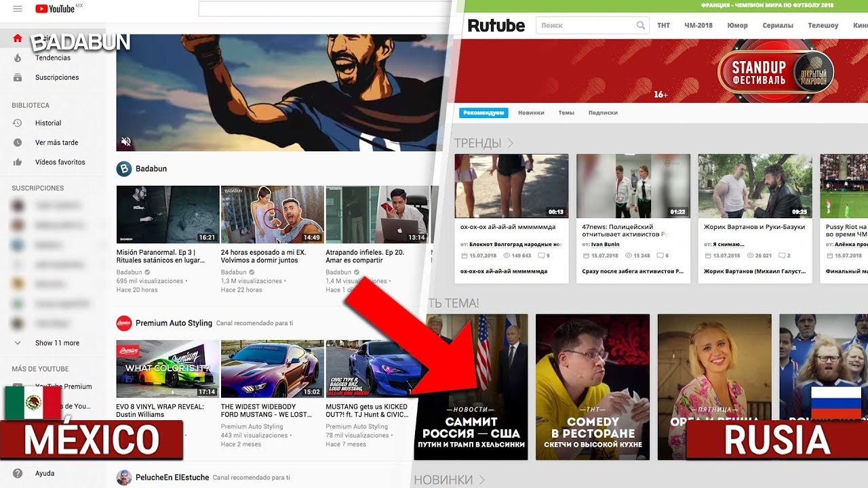The height and width of the screenshot is (488, 868).
Task: Open the YouTube hamburger menu
Action: pos(18,9)
